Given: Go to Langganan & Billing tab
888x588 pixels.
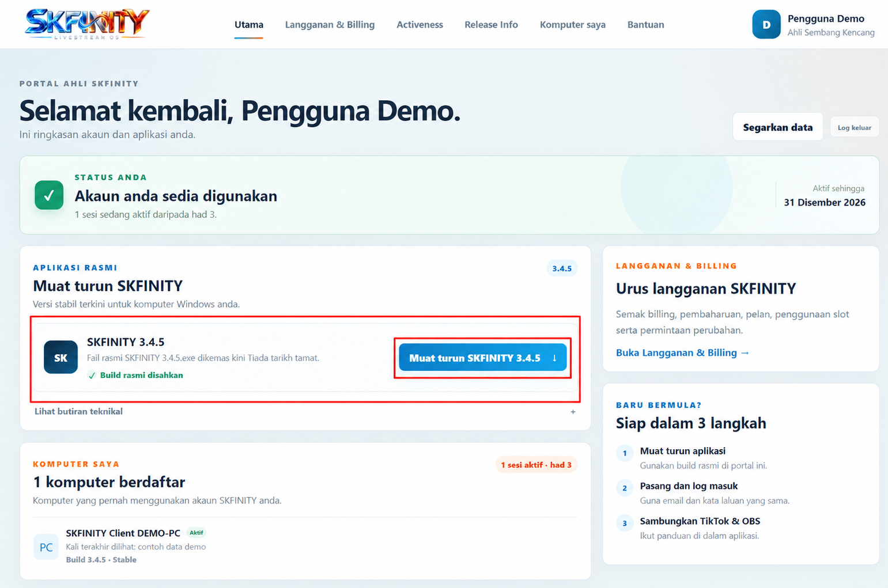Looking at the screenshot, I should (x=330, y=25).
